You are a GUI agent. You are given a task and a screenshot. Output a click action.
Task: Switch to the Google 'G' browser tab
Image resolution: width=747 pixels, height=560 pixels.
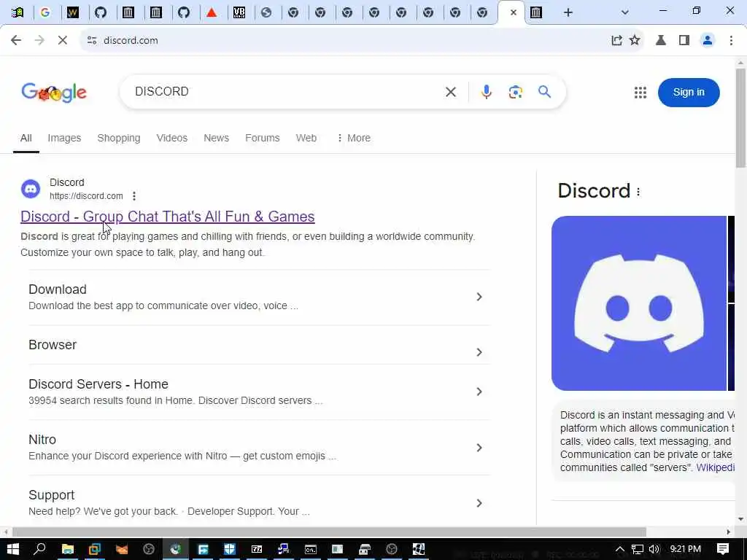click(45, 12)
